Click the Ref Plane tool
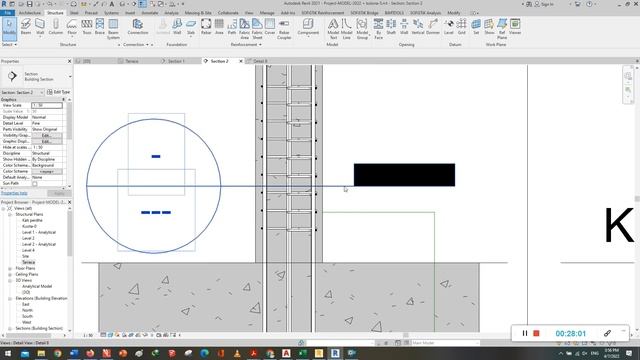The image size is (640, 360). click(502, 29)
